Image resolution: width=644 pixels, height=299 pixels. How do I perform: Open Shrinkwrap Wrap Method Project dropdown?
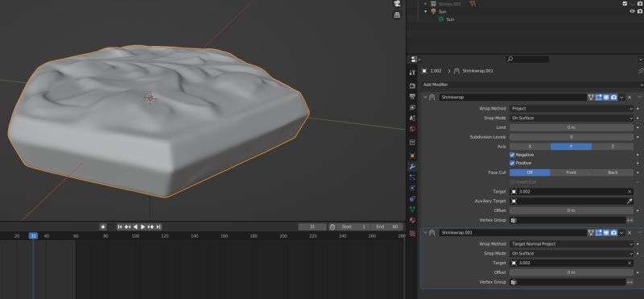pos(572,109)
